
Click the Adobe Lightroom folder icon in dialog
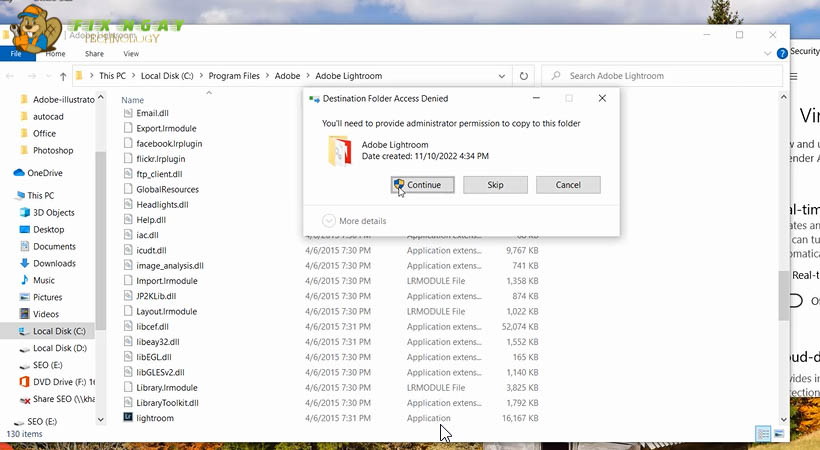(339, 150)
